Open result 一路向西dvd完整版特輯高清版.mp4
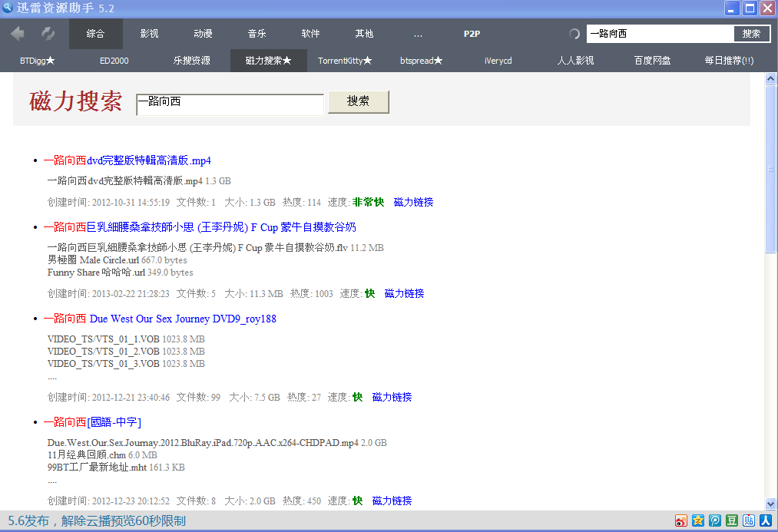This screenshot has width=778, height=532. pos(127,160)
